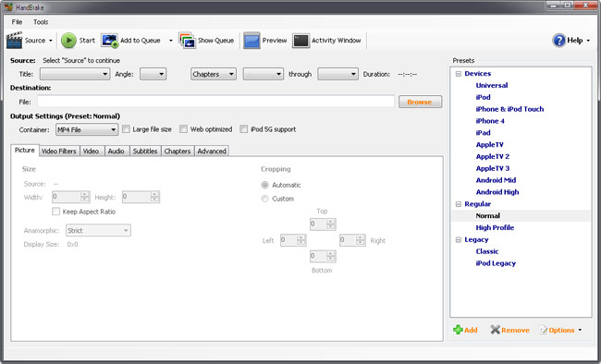Click the Right crop stepper arrows
601x364 pixels.
[x=361, y=240]
